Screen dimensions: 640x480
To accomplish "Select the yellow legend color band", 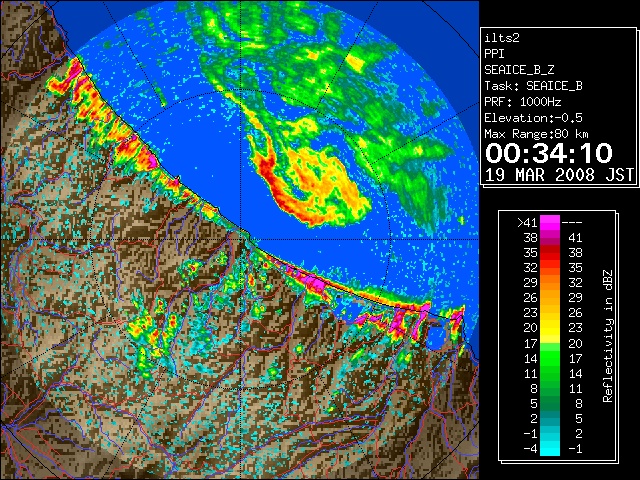I will 550,328.
